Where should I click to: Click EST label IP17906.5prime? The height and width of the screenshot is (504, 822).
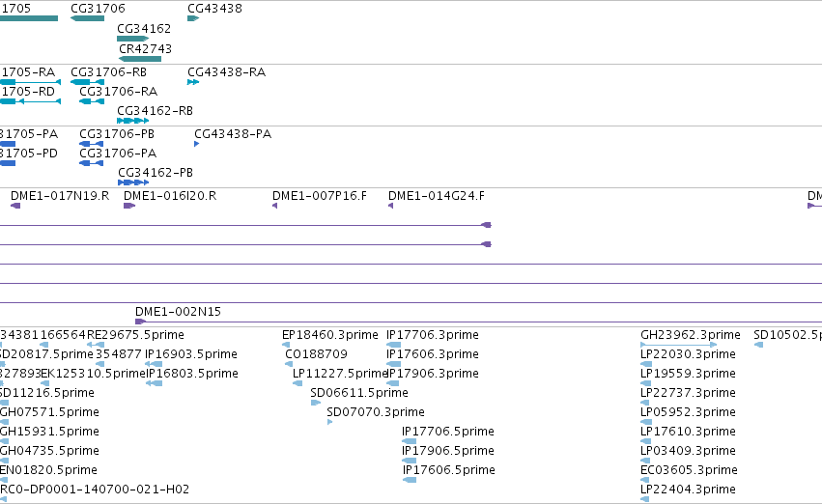(448, 451)
